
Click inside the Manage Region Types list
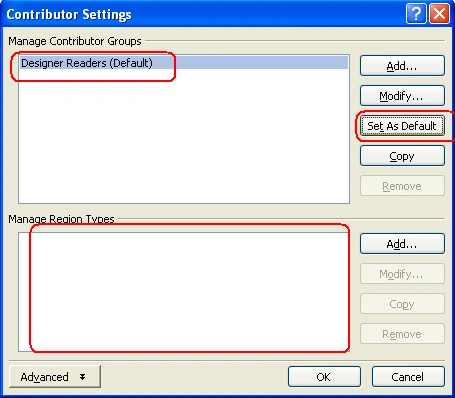(184, 292)
